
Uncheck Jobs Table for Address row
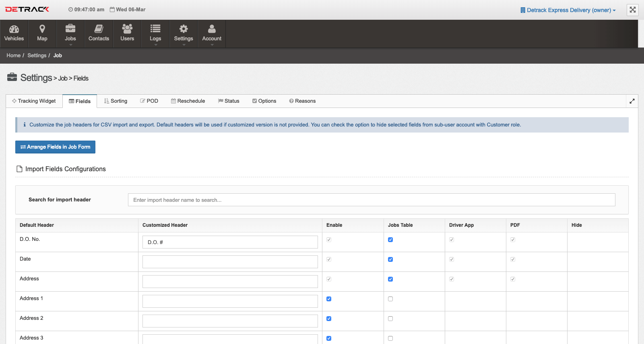point(390,279)
